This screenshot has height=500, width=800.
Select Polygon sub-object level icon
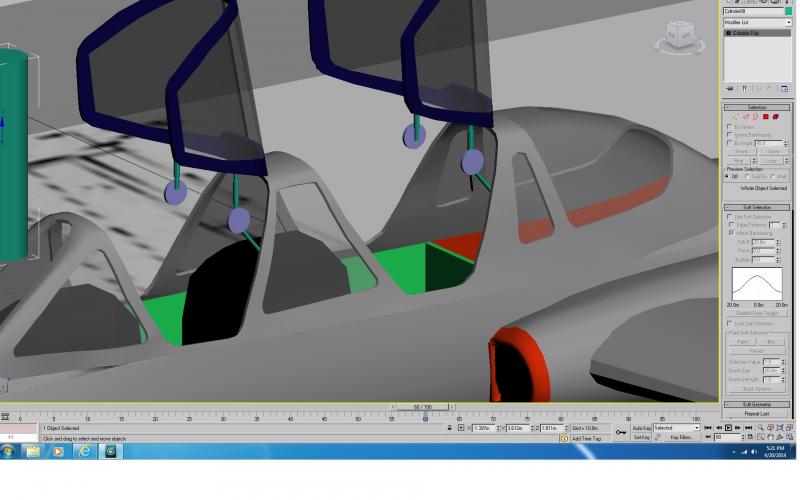[x=765, y=116]
